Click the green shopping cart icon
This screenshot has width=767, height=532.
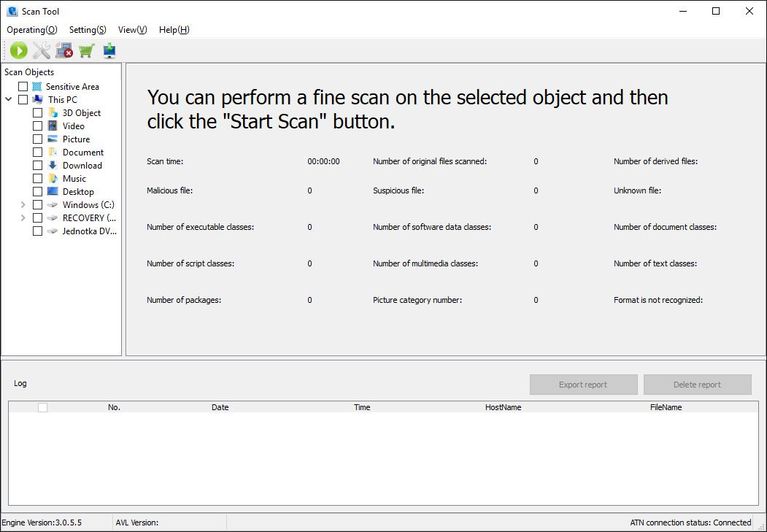(87, 50)
